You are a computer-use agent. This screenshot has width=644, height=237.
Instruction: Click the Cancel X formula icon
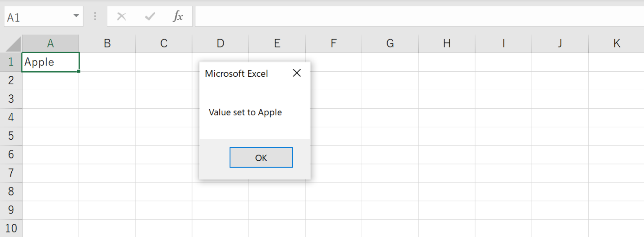122,16
